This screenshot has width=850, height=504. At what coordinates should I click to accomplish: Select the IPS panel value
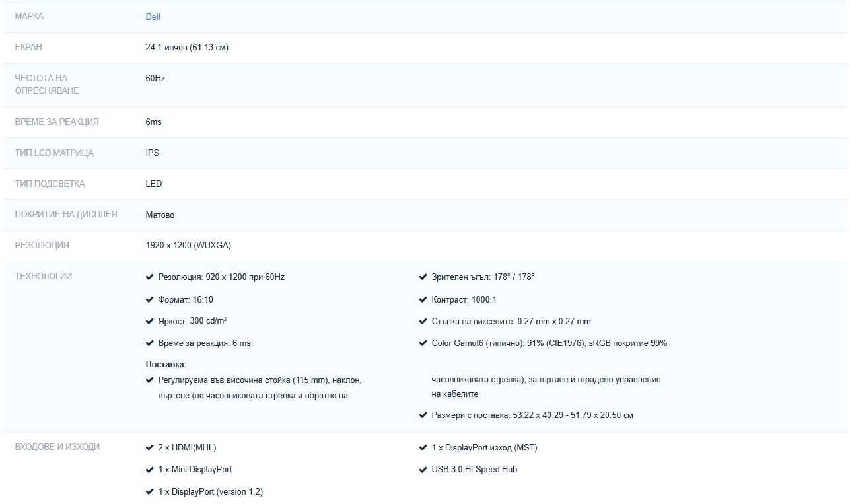click(x=153, y=153)
